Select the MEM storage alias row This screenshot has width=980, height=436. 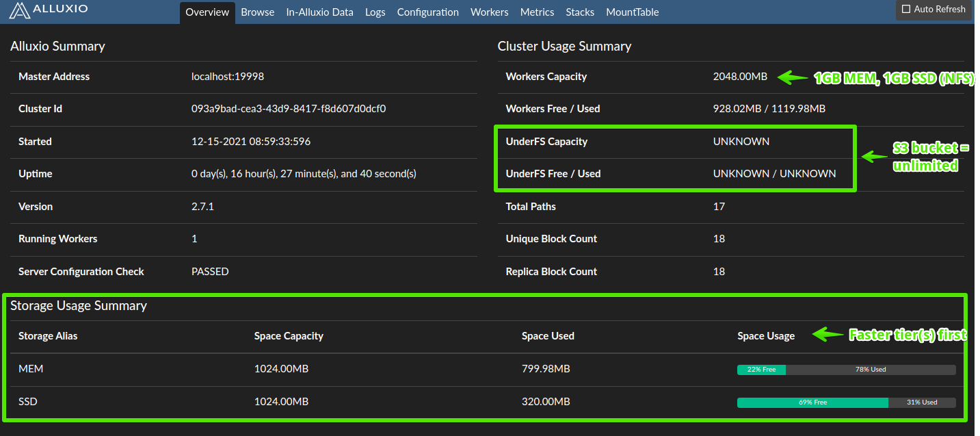(486, 370)
